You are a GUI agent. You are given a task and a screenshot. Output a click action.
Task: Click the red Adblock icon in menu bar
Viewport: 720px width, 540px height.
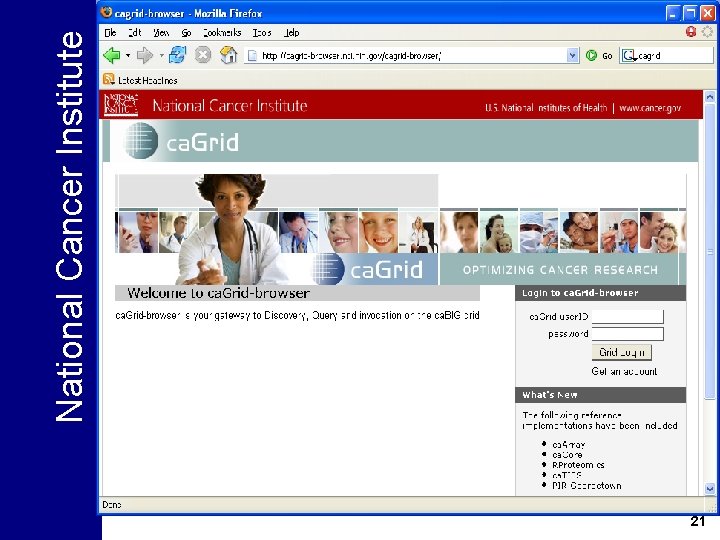(691, 32)
